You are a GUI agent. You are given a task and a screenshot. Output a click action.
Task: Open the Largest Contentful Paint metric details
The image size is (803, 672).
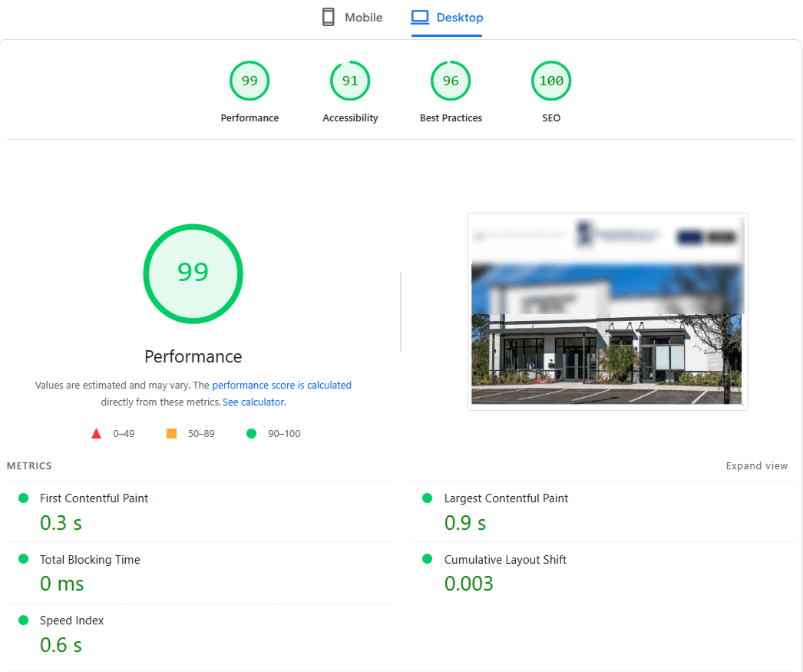[x=506, y=498]
